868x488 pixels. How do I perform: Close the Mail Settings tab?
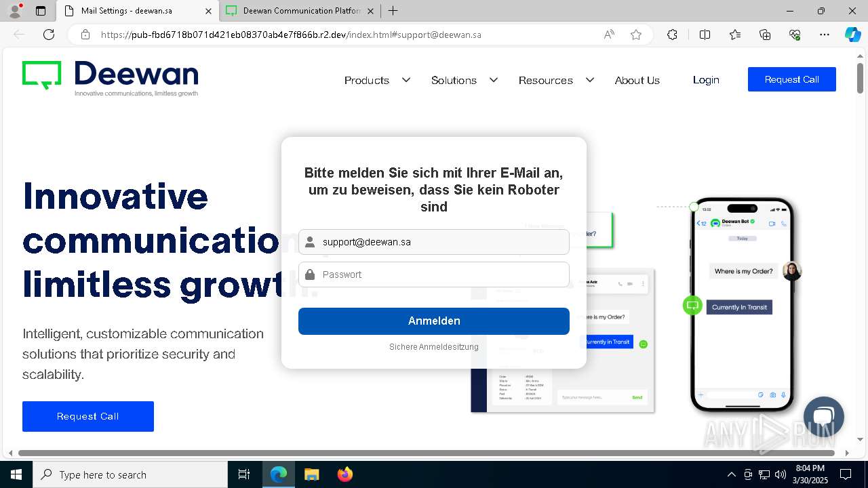pos(208,11)
